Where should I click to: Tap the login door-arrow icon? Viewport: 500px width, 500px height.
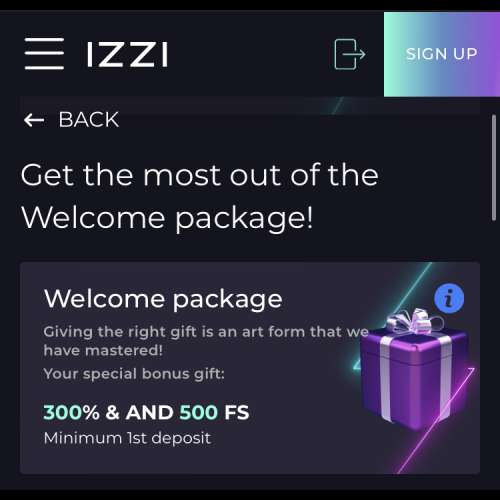click(x=350, y=54)
